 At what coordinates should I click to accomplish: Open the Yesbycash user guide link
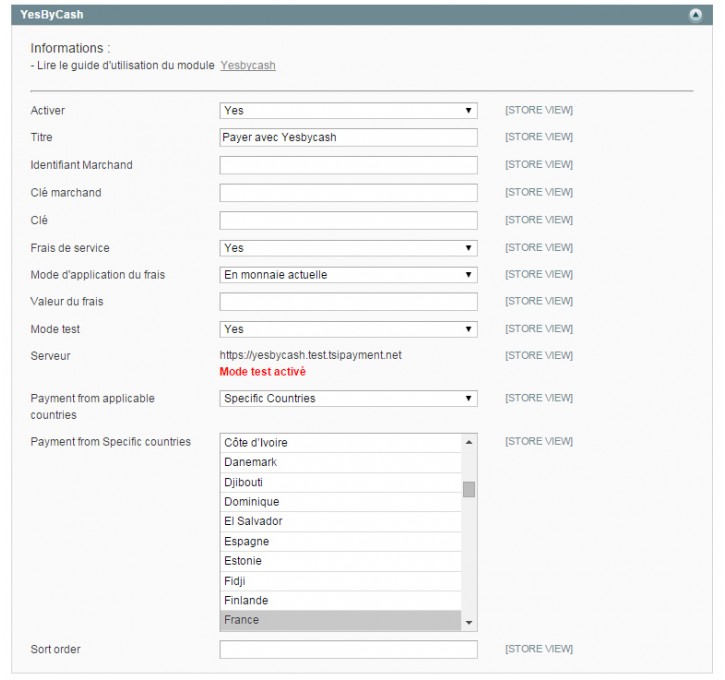pyautogui.click(x=248, y=65)
